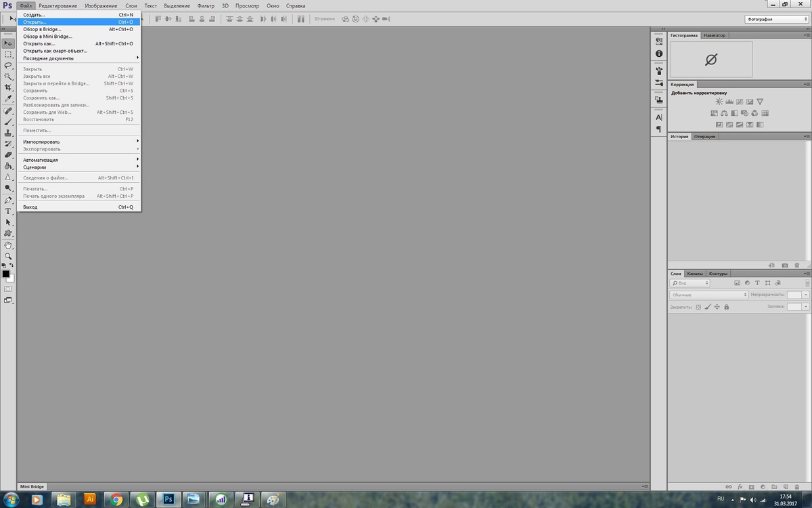Image resolution: width=812 pixels, height=508 pixels.
Task: Select the Zoom tool in toolbox
Action: point(8,256)
